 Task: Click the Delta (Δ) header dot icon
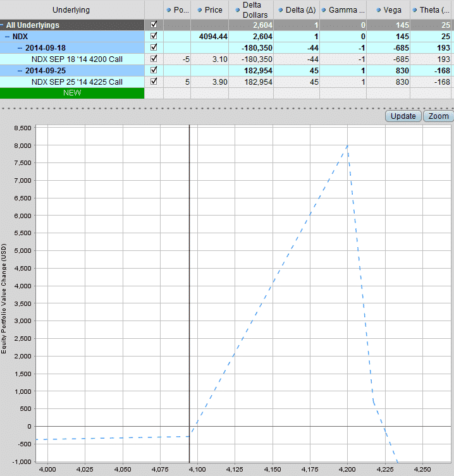(x=281, y=10)
